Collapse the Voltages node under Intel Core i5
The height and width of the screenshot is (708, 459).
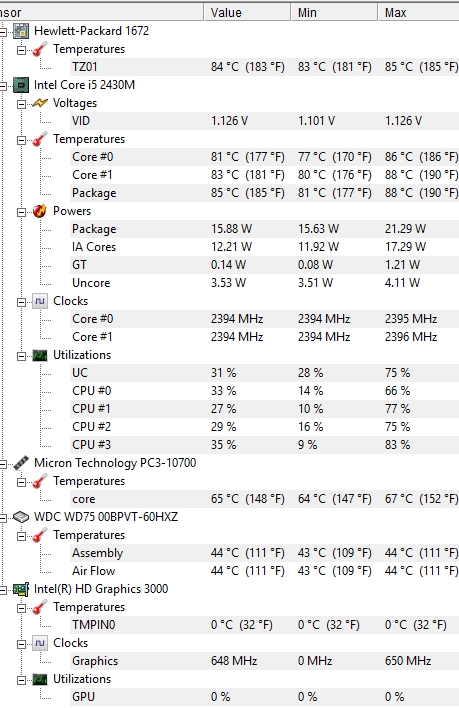point(21,104)
